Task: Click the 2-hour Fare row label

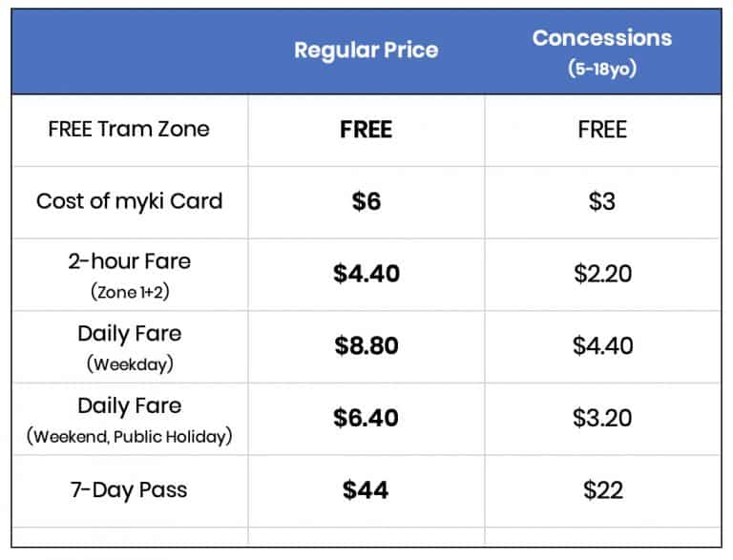Action: (x=129, y=273)
